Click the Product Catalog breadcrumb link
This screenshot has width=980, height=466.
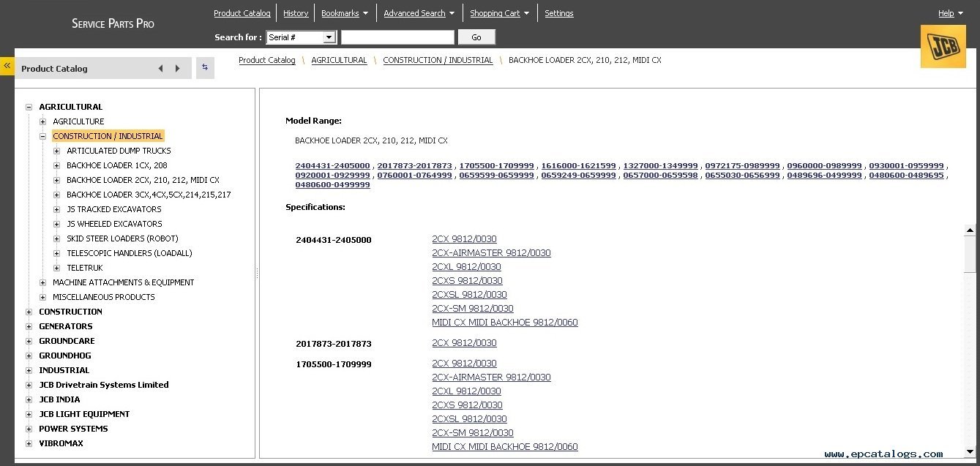click(267, 60)
